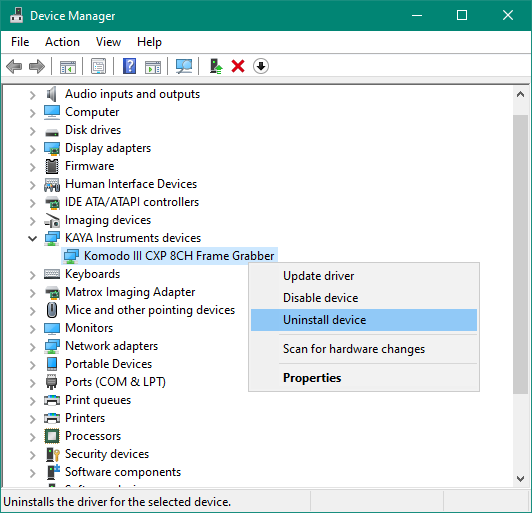Click the Mice and other pointing devices icon
The width and height of the screenshot is (532, 513).
[x=52, y=310]
